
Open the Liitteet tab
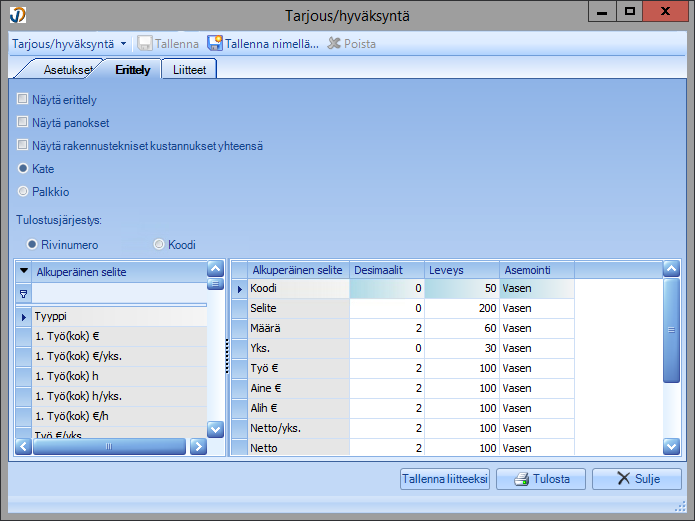(189, 69)
